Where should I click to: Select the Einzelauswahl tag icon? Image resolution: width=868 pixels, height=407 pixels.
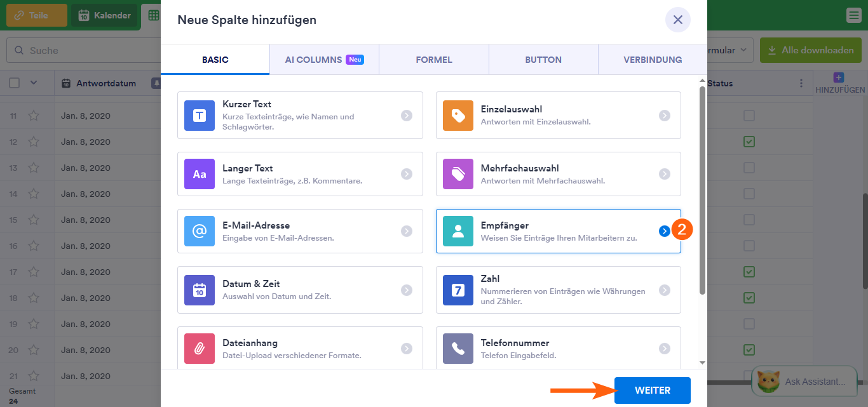[458, 116]
